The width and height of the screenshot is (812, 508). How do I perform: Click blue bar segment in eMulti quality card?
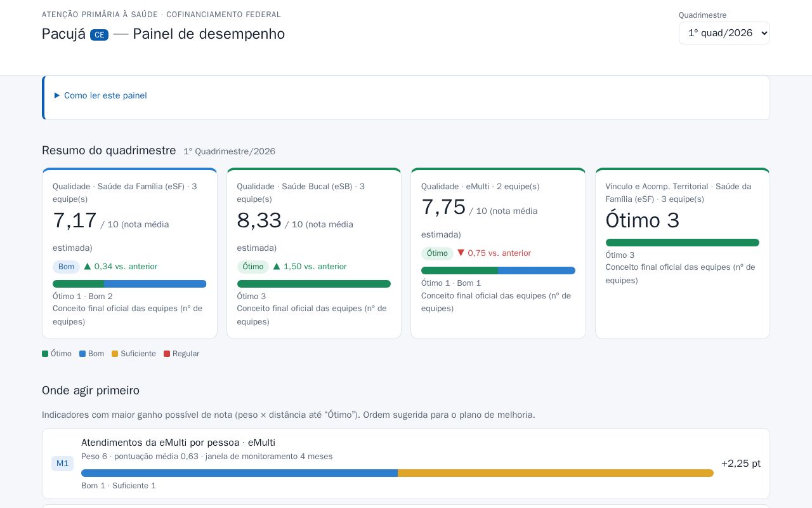(x=537, y=271)
